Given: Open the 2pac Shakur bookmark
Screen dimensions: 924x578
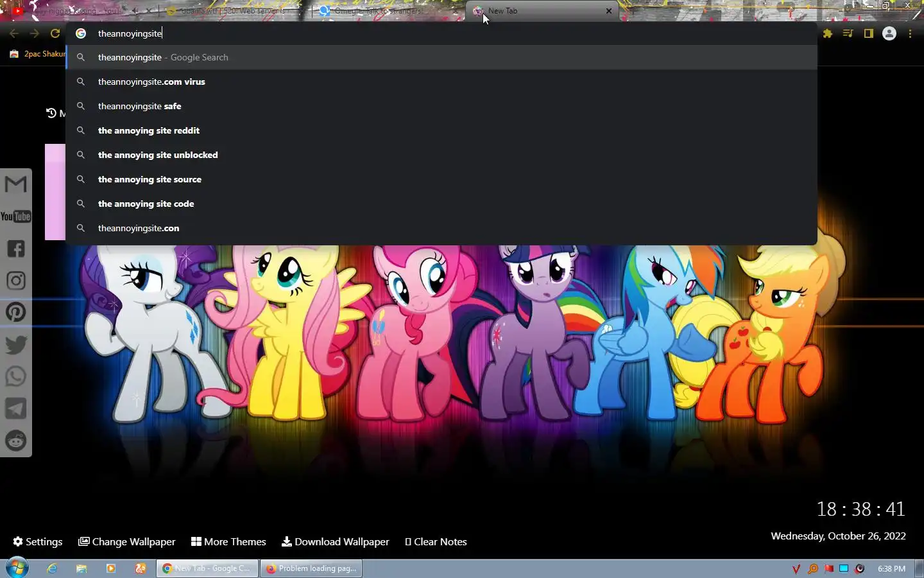Looking at the screenshot, I should pyautogui.click(x=37, y=54).
